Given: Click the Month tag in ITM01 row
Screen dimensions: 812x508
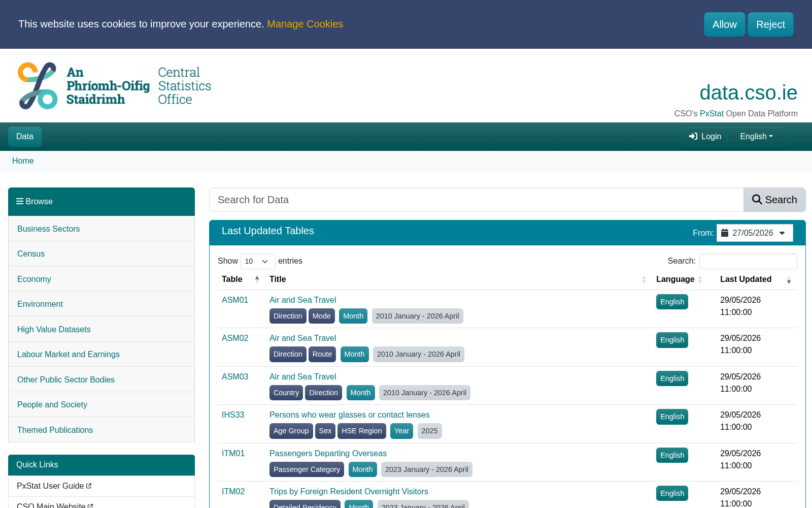Looking at the screenshot, I should click(x=362, y=469).
